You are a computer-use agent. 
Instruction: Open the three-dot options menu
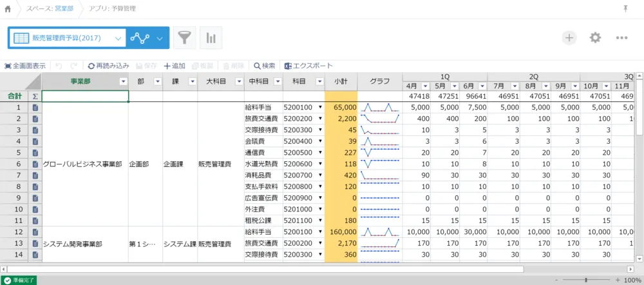pos(621,38)
